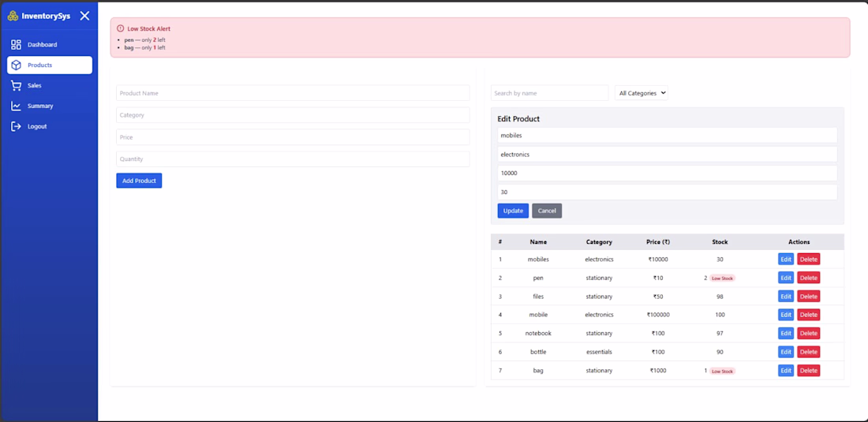Cancel the product edit
Screen dimensions: 868x422
pyautogui.click(x=547, y=211)
